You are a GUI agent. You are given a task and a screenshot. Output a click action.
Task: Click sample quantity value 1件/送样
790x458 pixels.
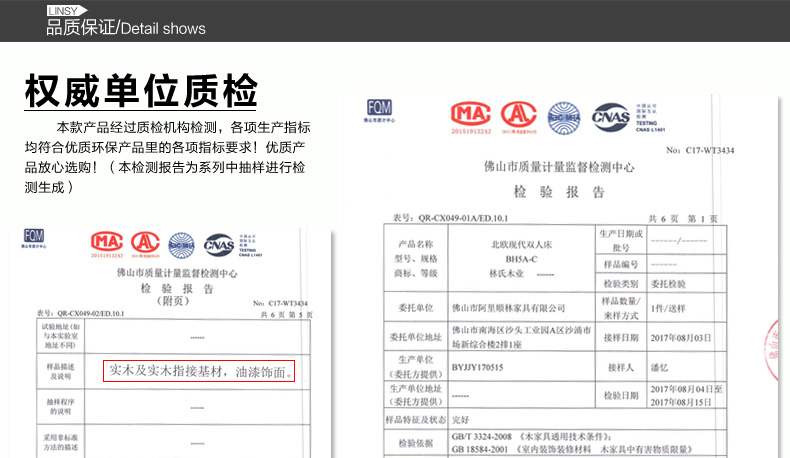pos(668,308)
